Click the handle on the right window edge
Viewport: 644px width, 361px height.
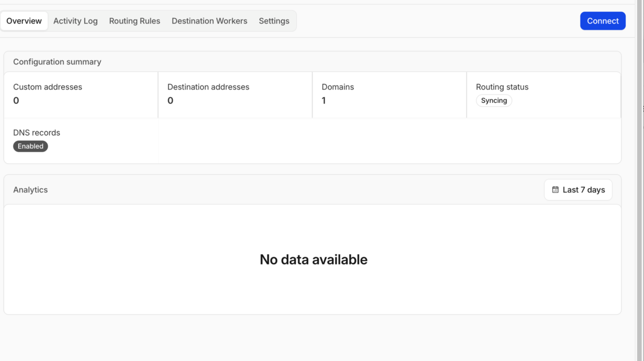coord(643,109)
